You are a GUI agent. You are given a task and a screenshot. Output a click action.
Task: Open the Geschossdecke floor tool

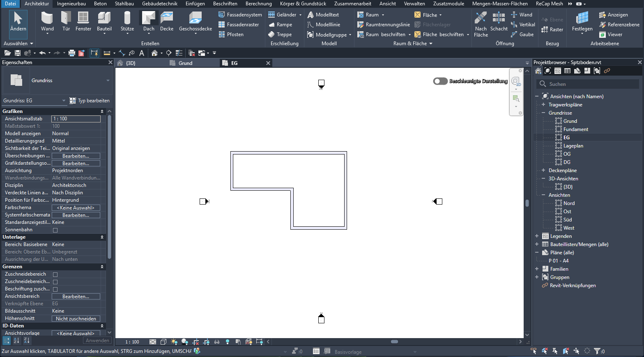tap(195, 21)
